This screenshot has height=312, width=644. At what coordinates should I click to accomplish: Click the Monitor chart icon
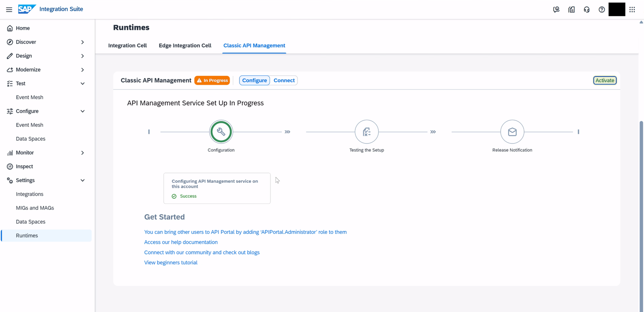[x=10, y=153]
